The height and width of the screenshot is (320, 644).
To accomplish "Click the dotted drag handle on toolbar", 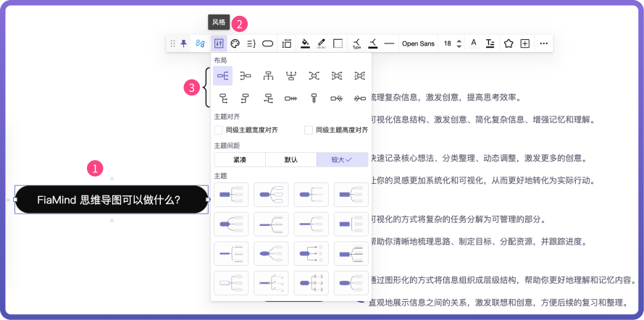I will 172,43.
